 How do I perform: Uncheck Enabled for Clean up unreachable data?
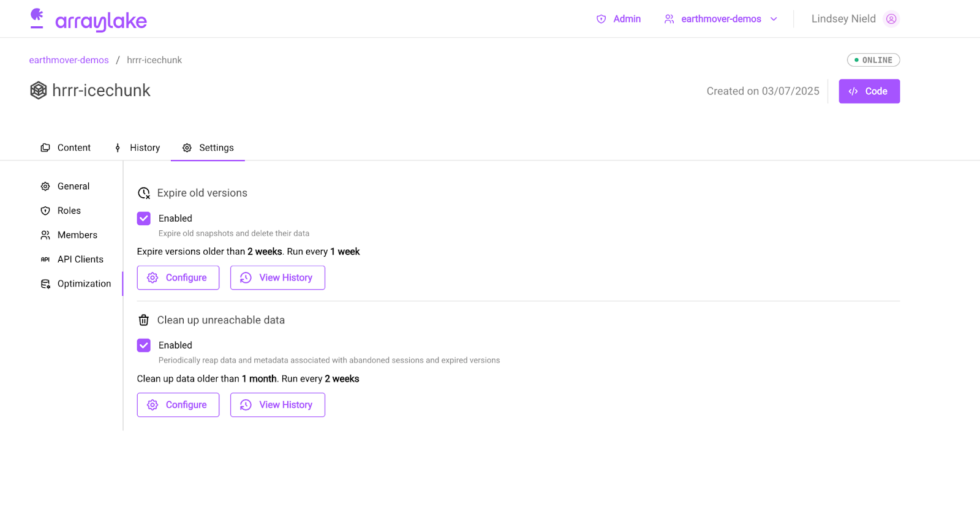144,345
